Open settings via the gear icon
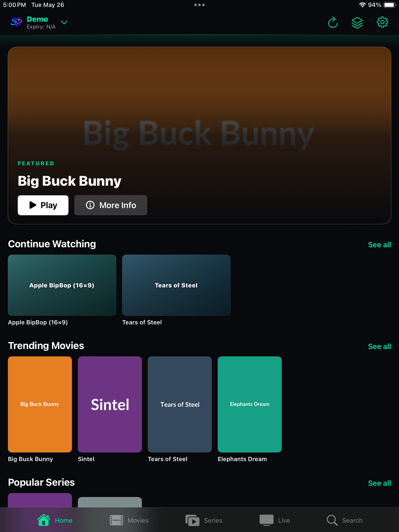 (382, 22)
